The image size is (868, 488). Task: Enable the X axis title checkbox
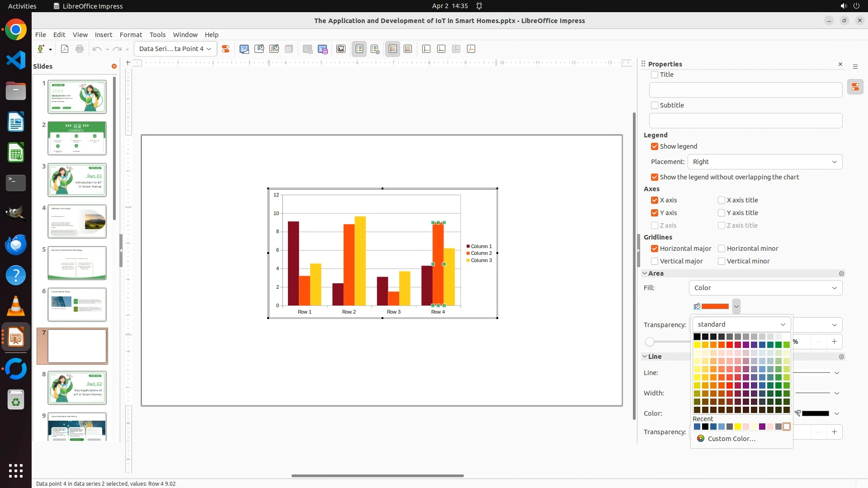point(722,200)
